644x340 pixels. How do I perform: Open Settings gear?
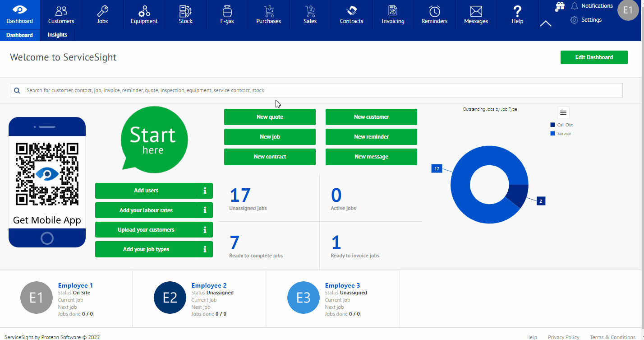[x=586, y=20]
